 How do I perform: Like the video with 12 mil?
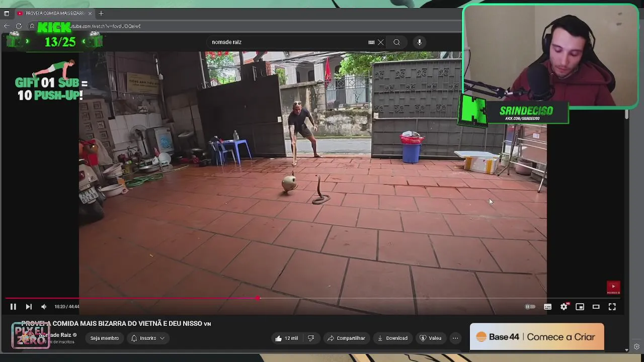pos(286,338)
